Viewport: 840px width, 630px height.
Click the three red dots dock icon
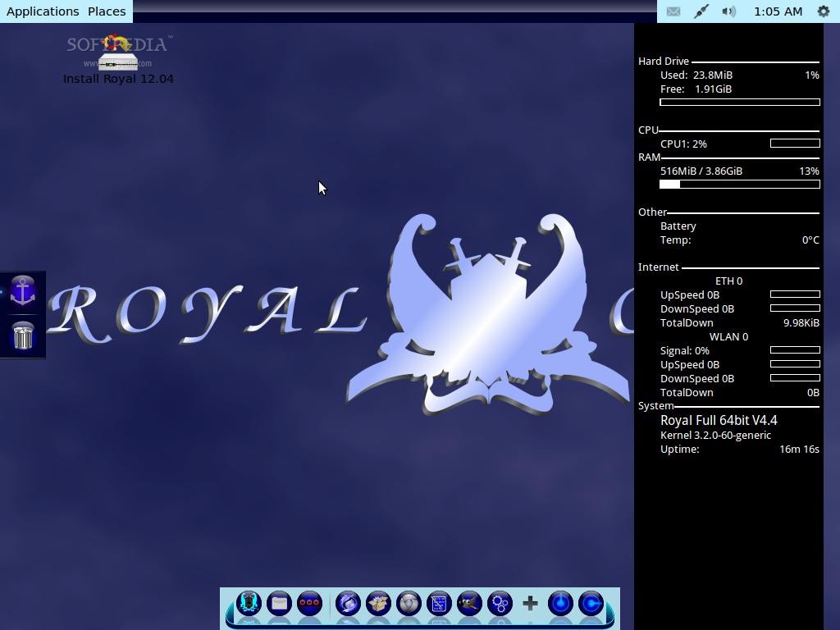coord(309,603)
